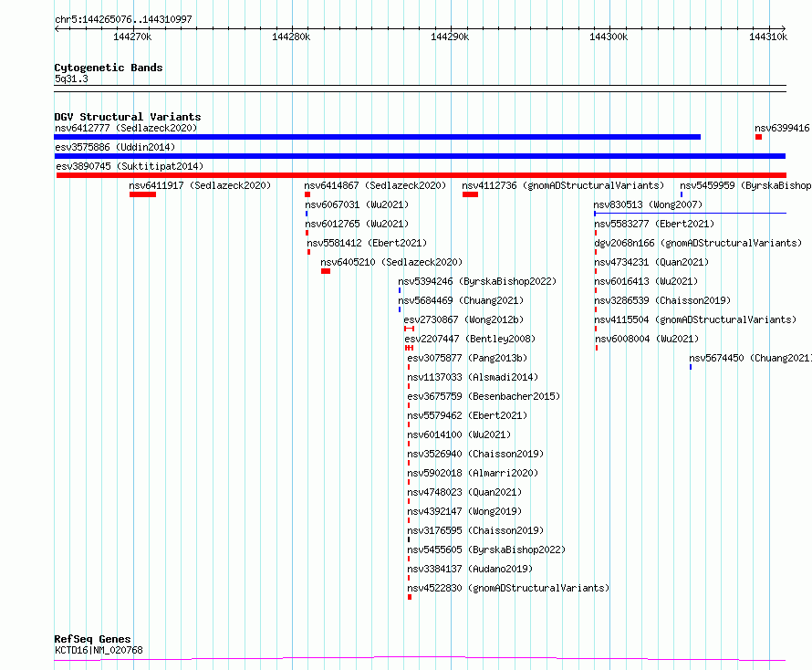Open nsv5902018 (Almarri2020) variant
The image size is (812, 670).
[473, 473]
